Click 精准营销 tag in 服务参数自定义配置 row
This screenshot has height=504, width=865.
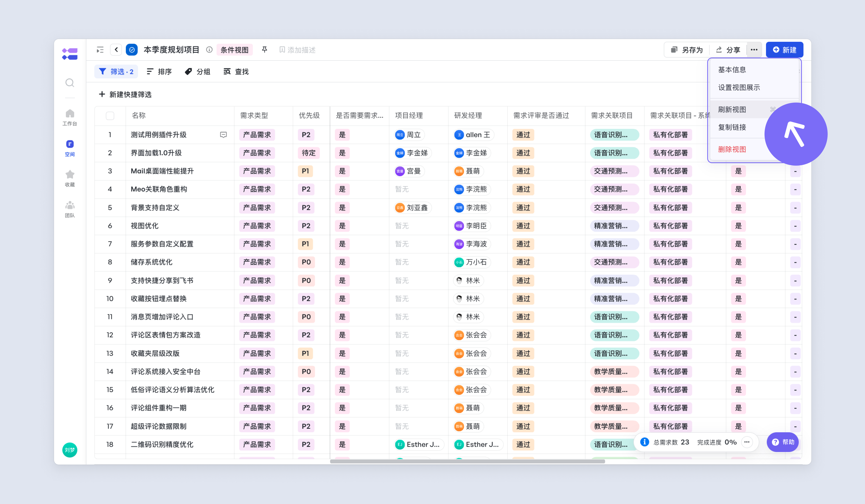[x=614, y=244]
